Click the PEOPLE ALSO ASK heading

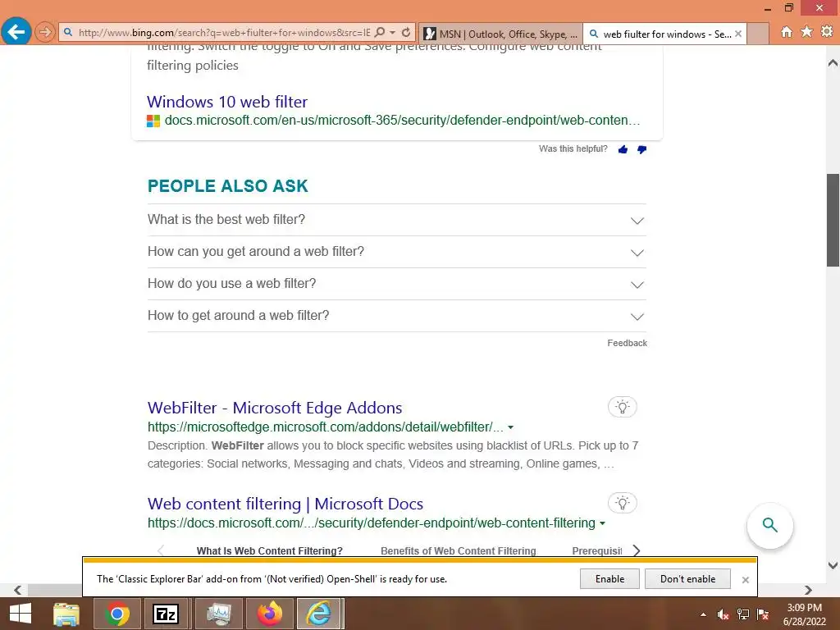[x=228, y=186]
